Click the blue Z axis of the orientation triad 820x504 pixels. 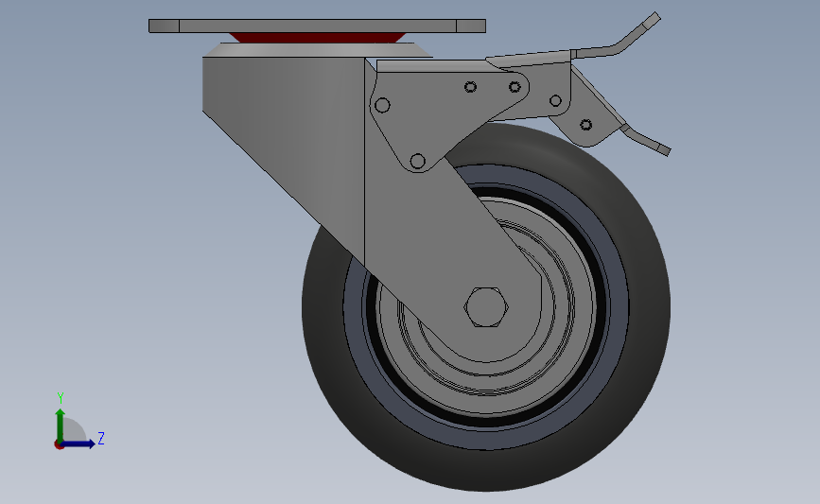78,443
